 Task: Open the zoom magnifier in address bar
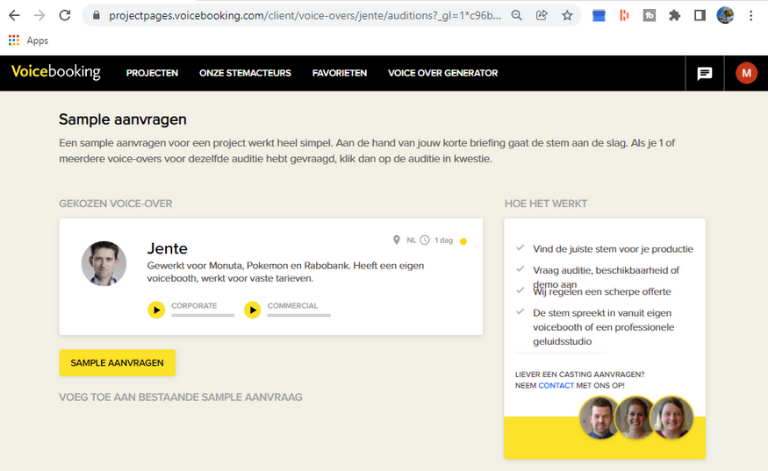(x=516, y=16)
